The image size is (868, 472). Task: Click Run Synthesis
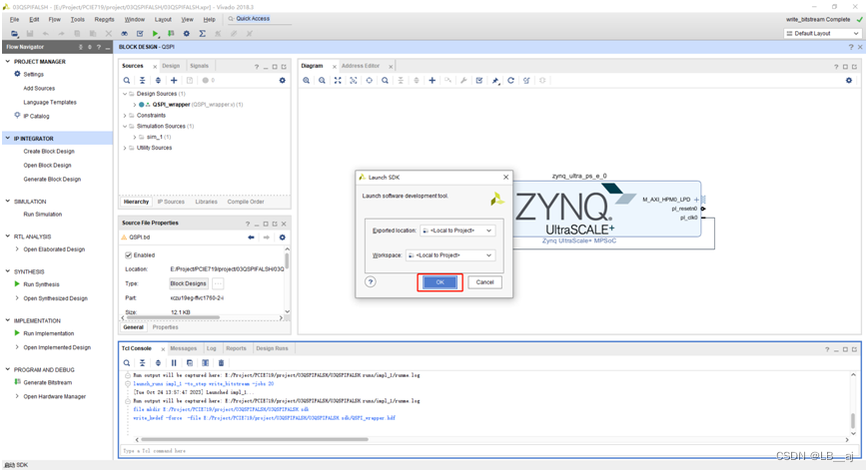[x=41, y=284]
